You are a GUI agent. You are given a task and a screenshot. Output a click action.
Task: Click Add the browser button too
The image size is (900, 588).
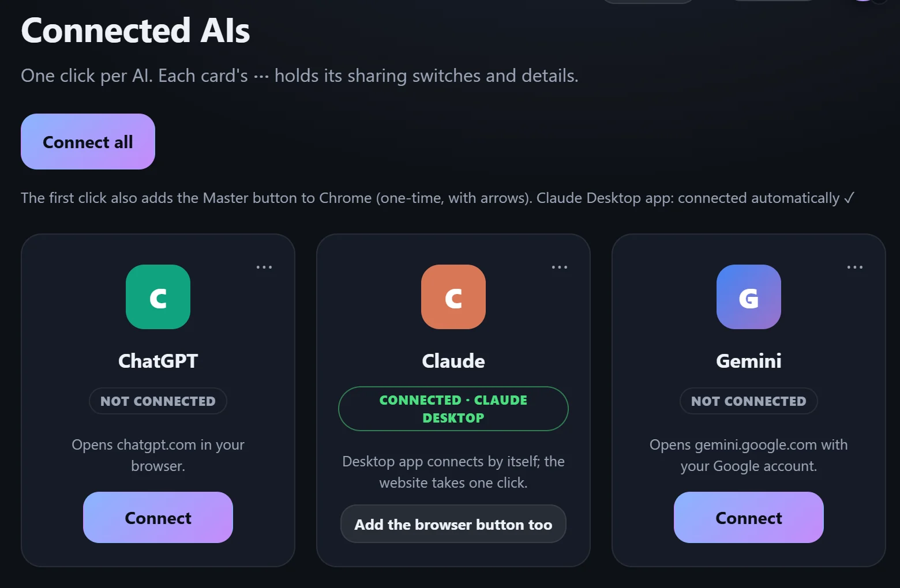453,524
